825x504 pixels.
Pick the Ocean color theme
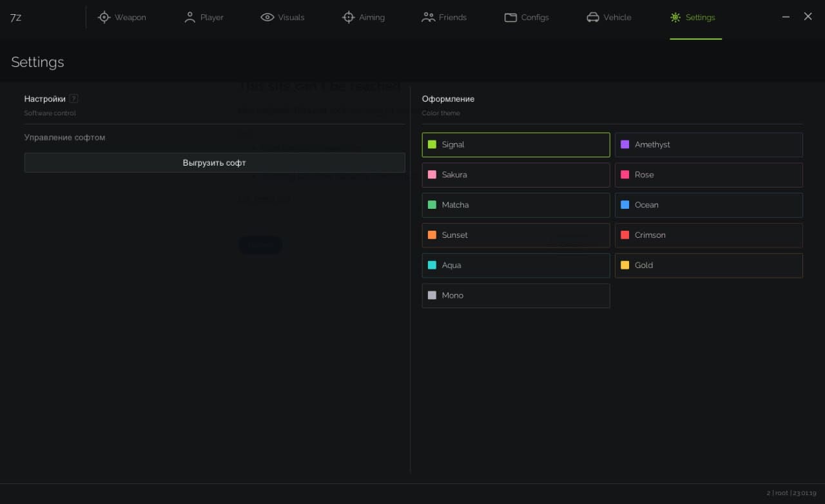(709, 205)
